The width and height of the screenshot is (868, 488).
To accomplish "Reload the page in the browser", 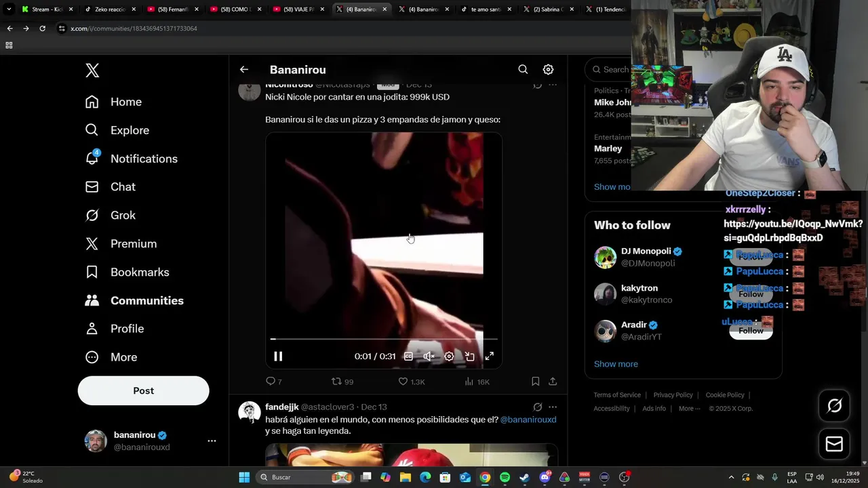I will pyautogui.click(x=42, y=28).
